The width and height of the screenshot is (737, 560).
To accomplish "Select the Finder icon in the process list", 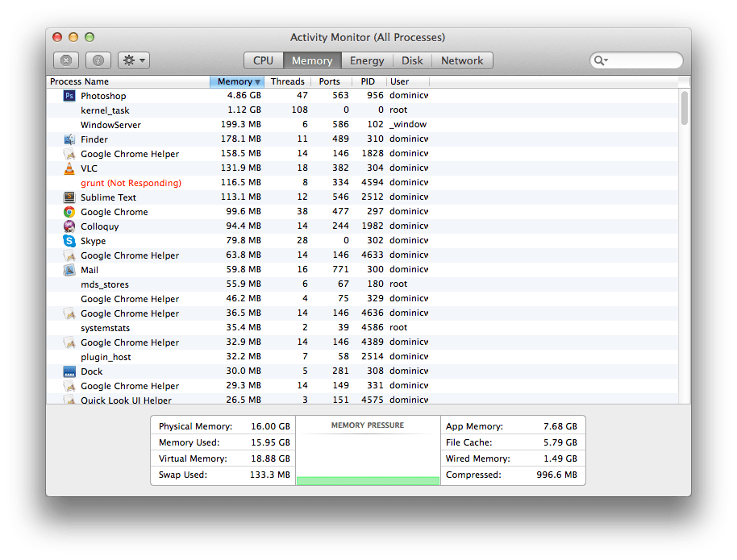I will click(69, 139).
